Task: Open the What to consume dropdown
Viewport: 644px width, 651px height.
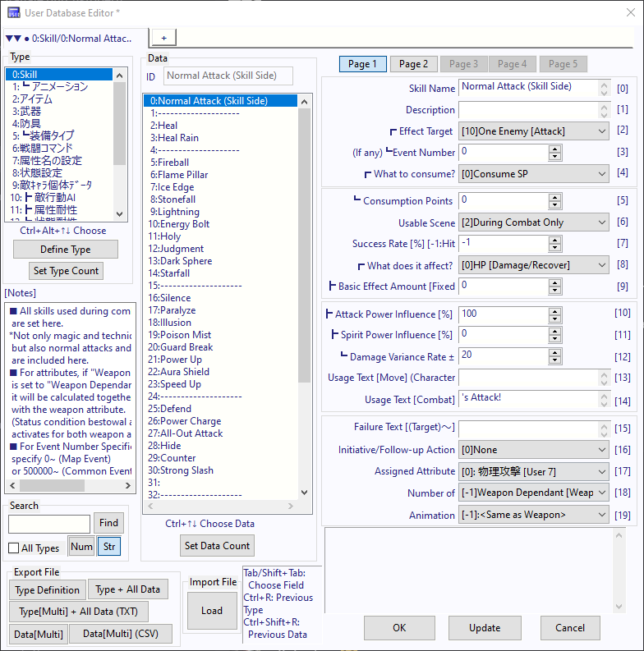Action: pyautogui.click(x=533, y=174)
